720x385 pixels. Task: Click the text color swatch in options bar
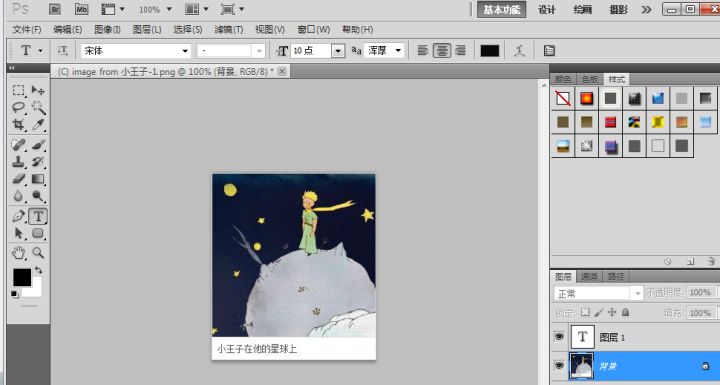[489, 51]
